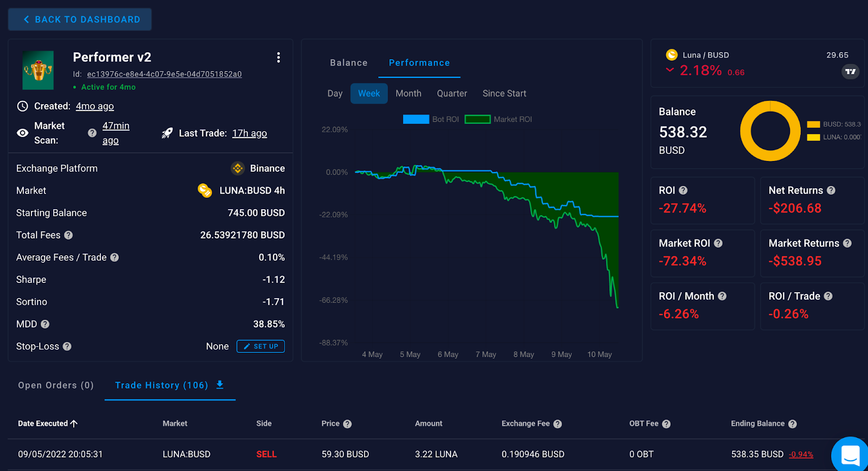The image size is (868, 471).
Task: Show the Net Returns help tooltip
Action: 831,190
